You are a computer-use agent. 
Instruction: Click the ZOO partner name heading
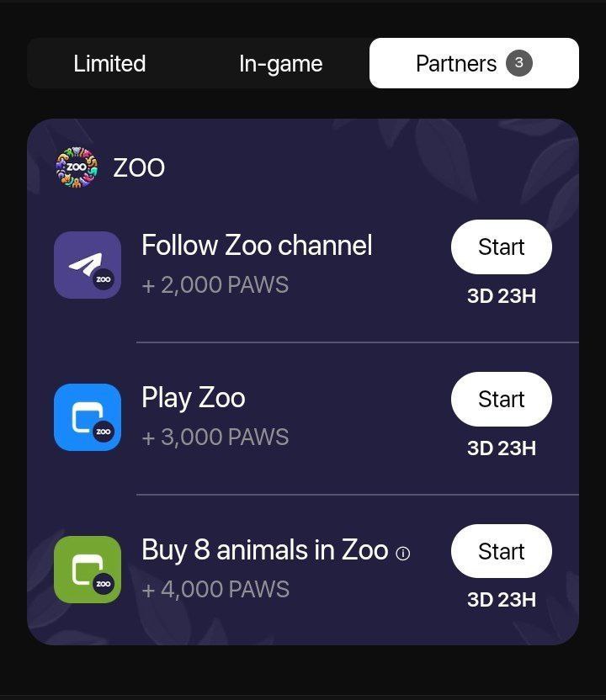[139, 168]
